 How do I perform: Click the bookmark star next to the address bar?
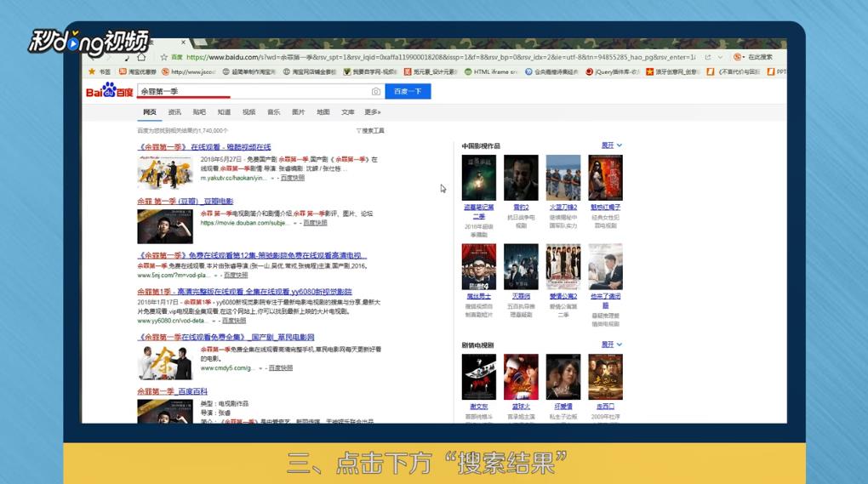click(x=164, y=57)
